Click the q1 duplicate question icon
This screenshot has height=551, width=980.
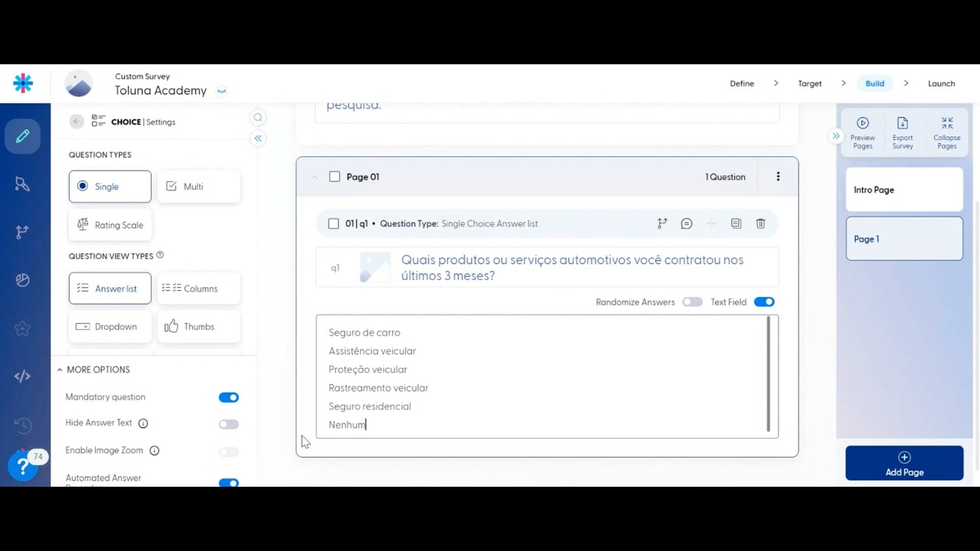[x=736, y=223]
